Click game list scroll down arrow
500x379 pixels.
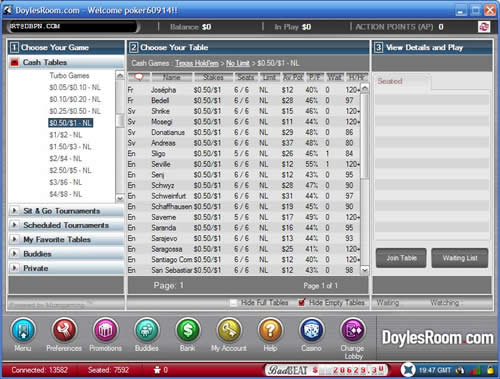point(120,198)
